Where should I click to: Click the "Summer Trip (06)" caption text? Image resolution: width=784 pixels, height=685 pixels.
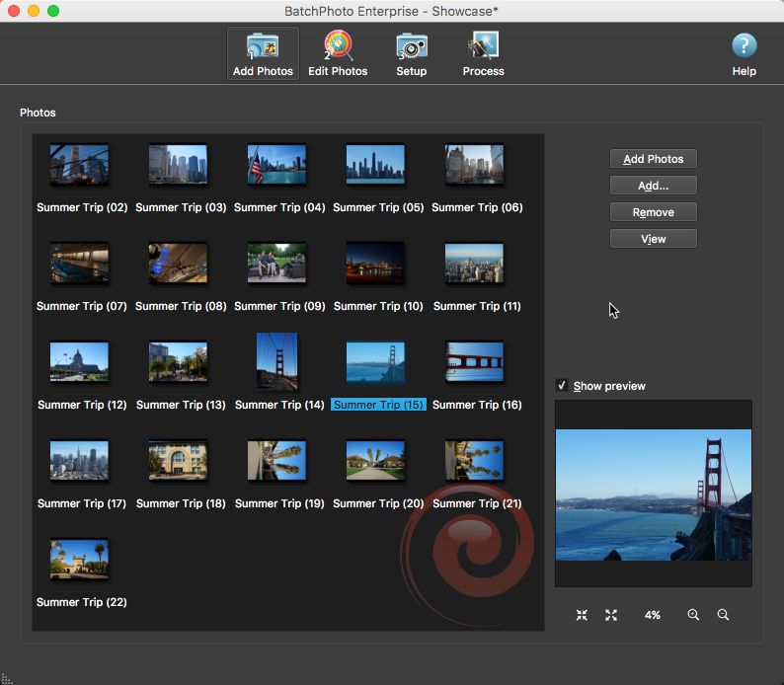pos(478,207)
